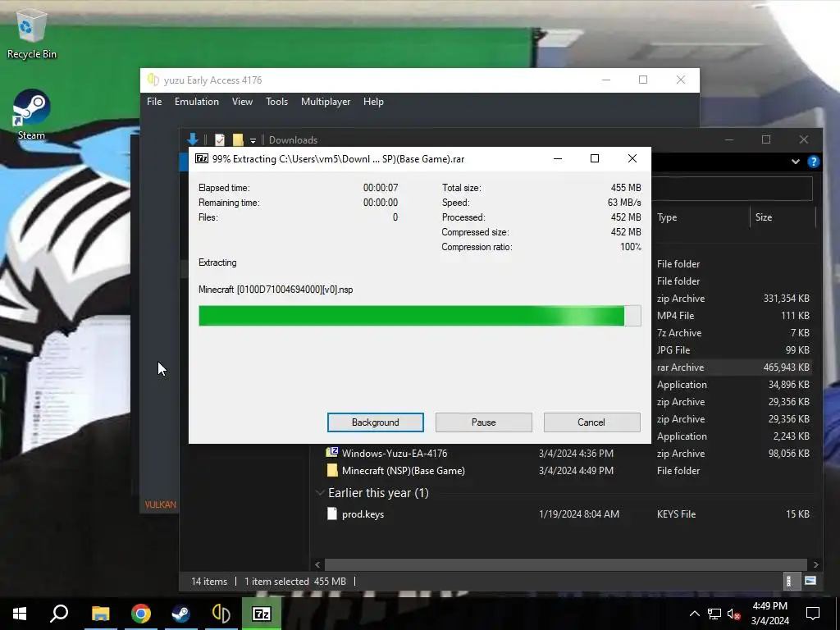Open the Windows Start menu
The height and width of the screenshot is (630, 840).
click(x=20, y=614)
